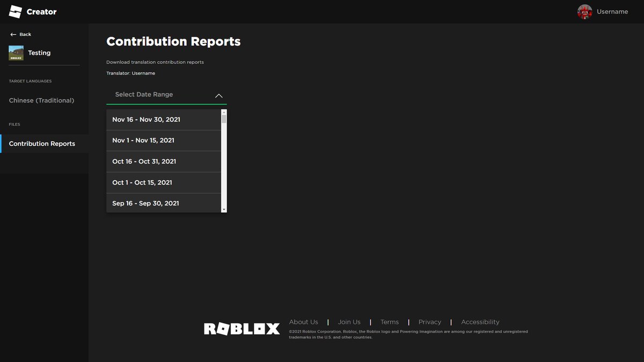Open Contribution Reports in sidebar
Viewport: 644px width, 362px height.
point(44,144)
